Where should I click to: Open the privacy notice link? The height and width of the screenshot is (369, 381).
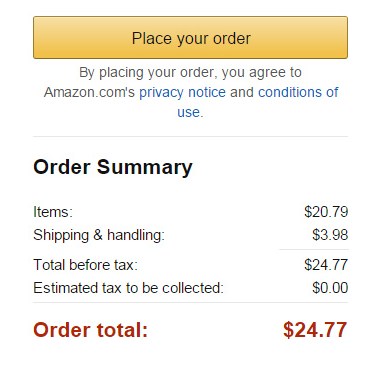[x=182, y=92]
